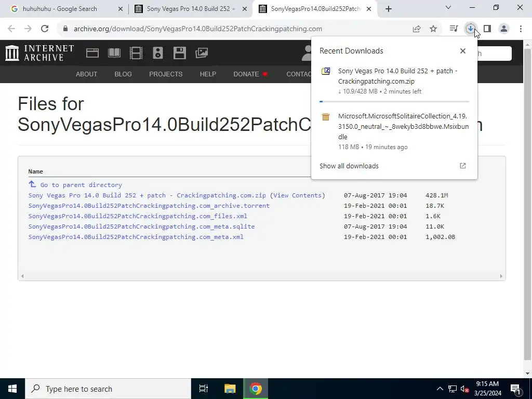This screenshot has width=532, height=399.
Task: Click the Windows taskbar search box
Action: (x=108, y=389)
